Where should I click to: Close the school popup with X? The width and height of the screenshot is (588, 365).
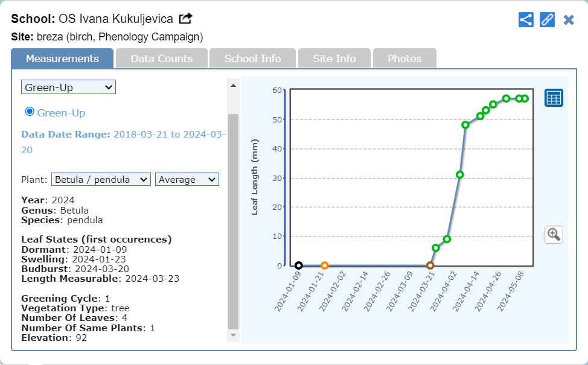(x=568, y=20)
